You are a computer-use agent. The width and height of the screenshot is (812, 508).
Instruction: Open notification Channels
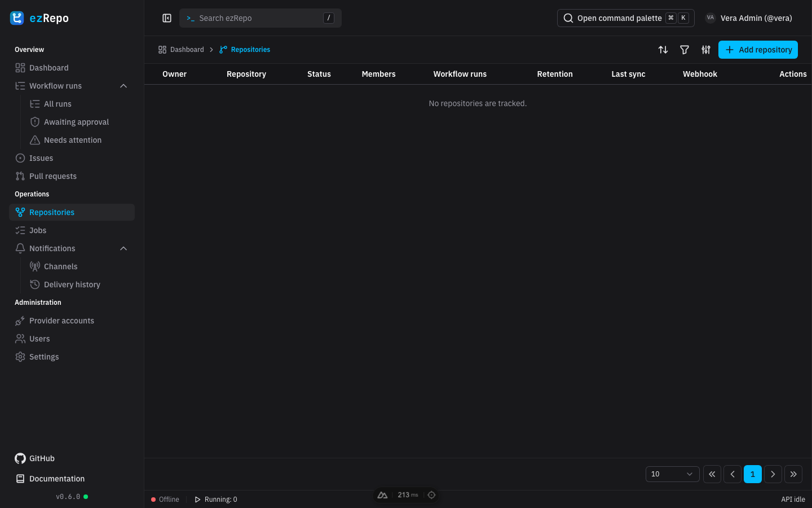(79, 266)
